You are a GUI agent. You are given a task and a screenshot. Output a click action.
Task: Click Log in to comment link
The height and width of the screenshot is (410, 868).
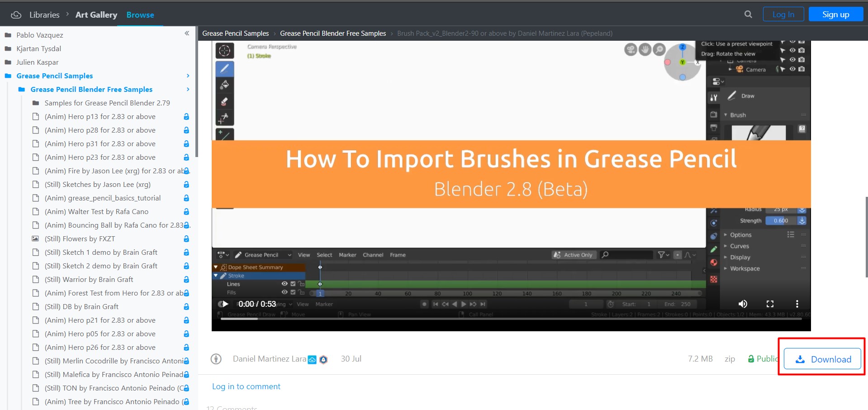click(246, 386)
